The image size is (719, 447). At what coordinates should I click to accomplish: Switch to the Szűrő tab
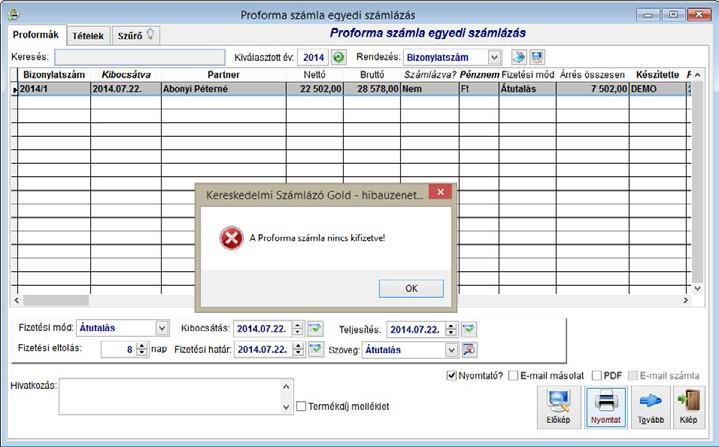tap(136, 36)
